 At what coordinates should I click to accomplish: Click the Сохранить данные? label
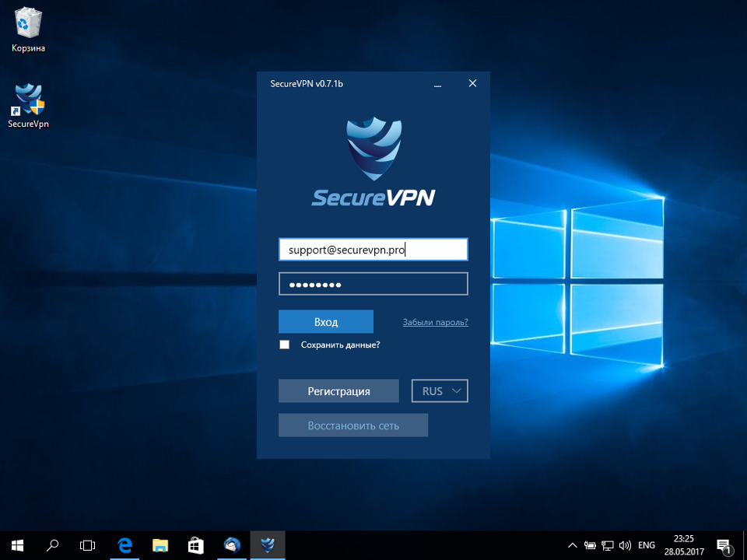(x=341, y=345)
